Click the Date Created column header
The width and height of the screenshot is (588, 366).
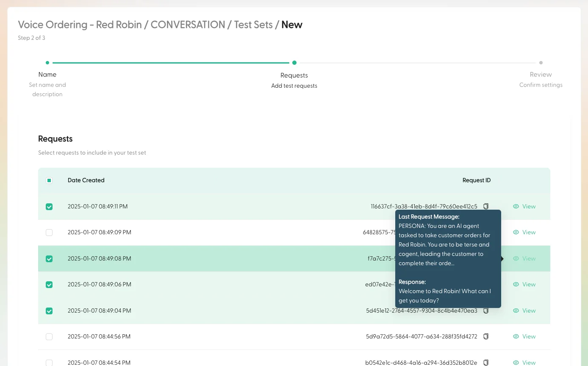[x=86, y=180]
